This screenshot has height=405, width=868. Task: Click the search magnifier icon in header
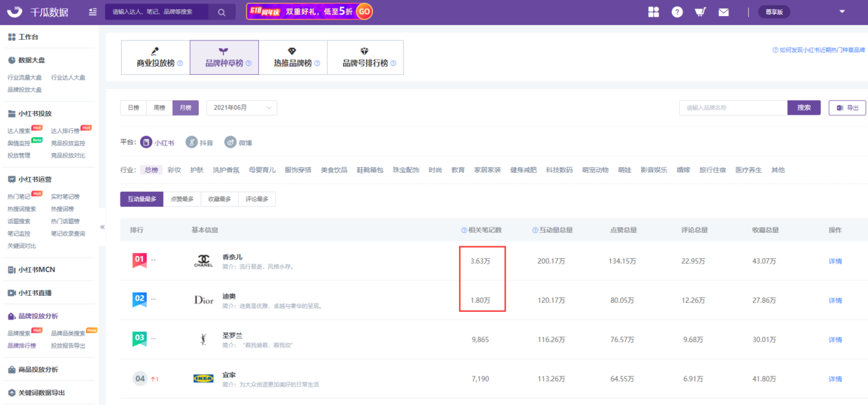click(222, 12)
